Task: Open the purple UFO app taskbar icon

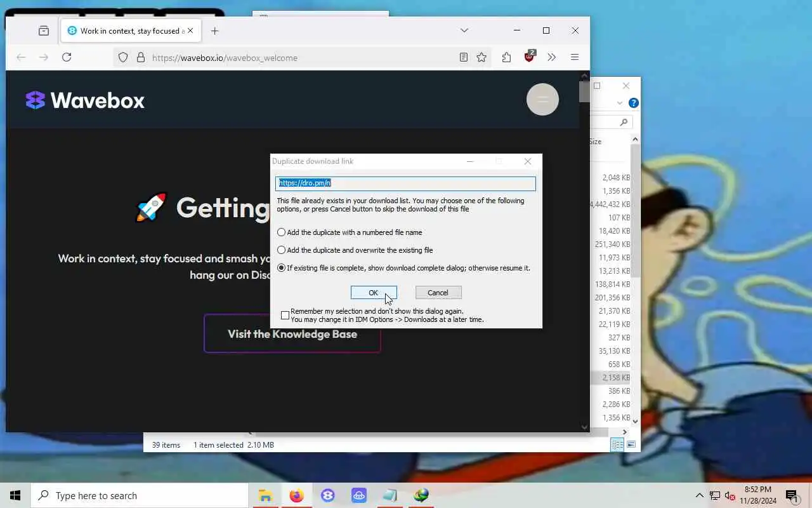Action: [358, 495]
